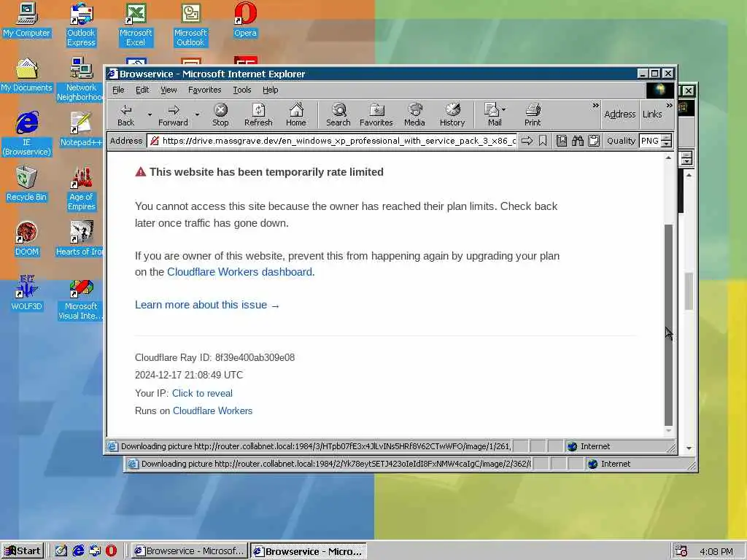This screenshot has width=747, height=560.
Task: Select My Documents folder icon
Action: click(x=26, y=75)
